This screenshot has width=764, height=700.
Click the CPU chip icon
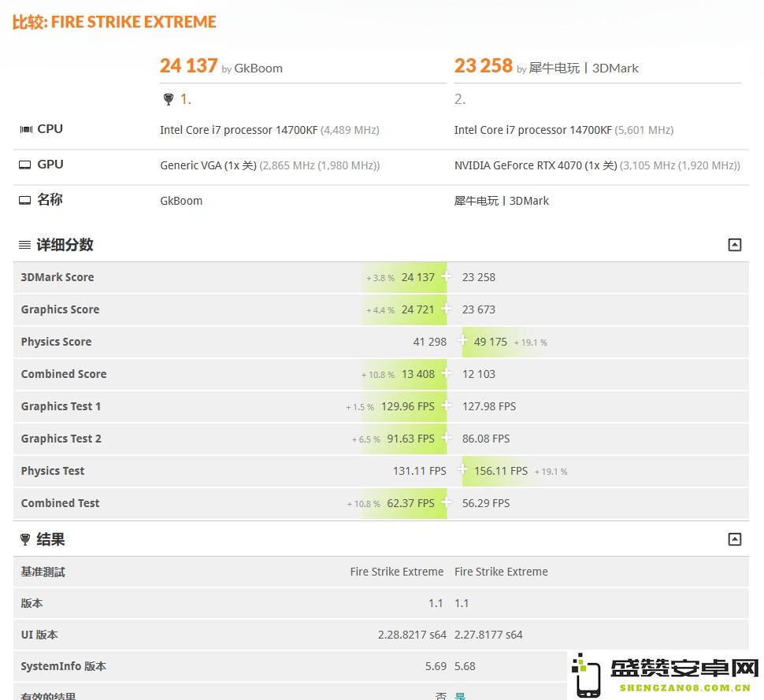tap(26, 129)
